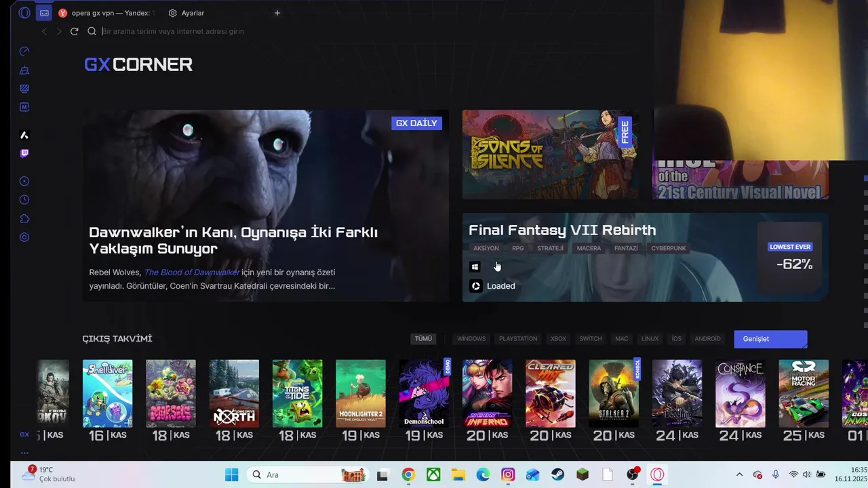The image size is (868, 488).
Task: Click the CYBERPUNK genre tag
Action: (x=669, y=249)
